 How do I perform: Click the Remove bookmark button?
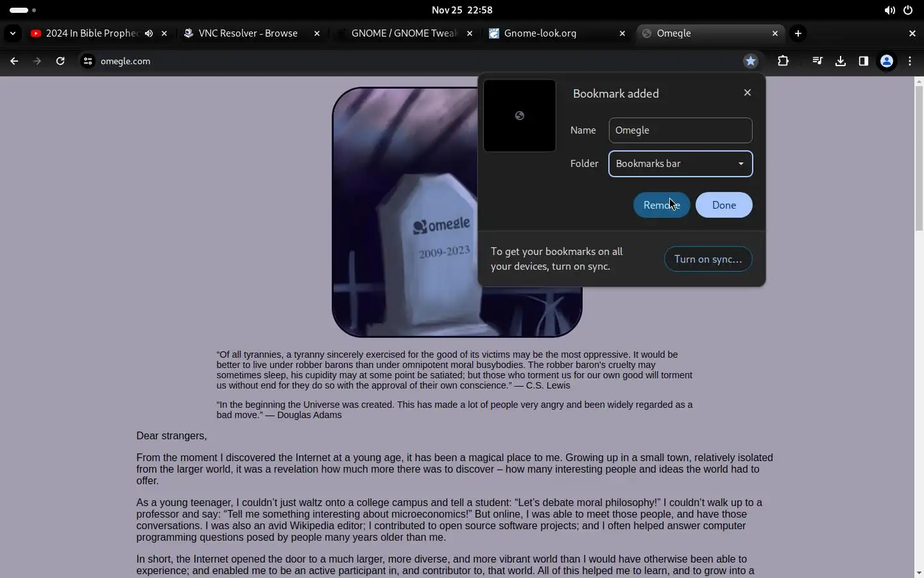pos(662,205)
